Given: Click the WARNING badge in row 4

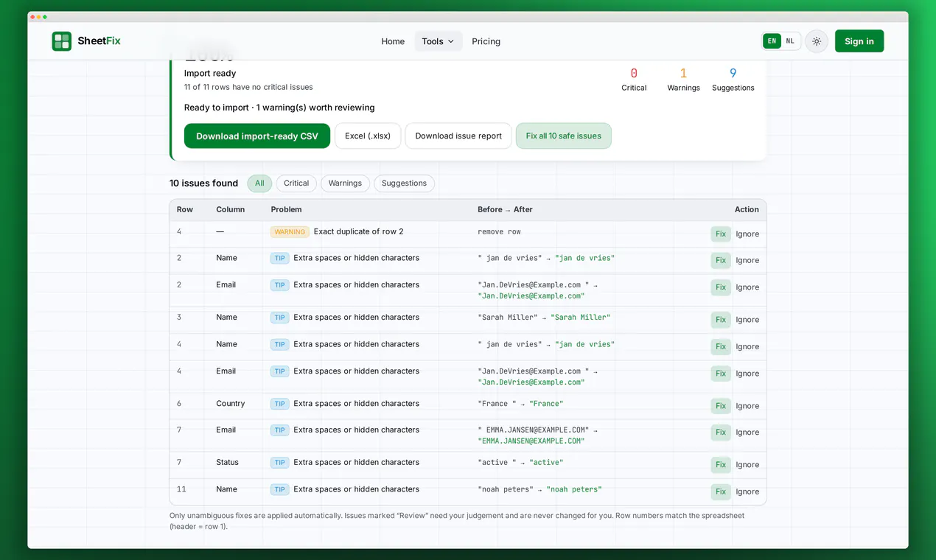Looking at the screenshot, I should tap(290, 231).
